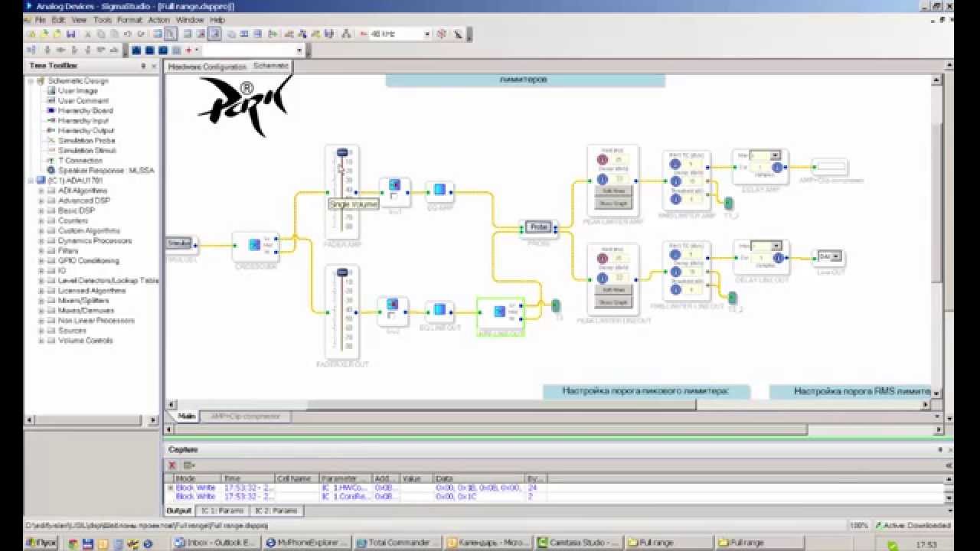Click the Probe button on the Probe block
This screenshot has width=980, height=551.
539,227
